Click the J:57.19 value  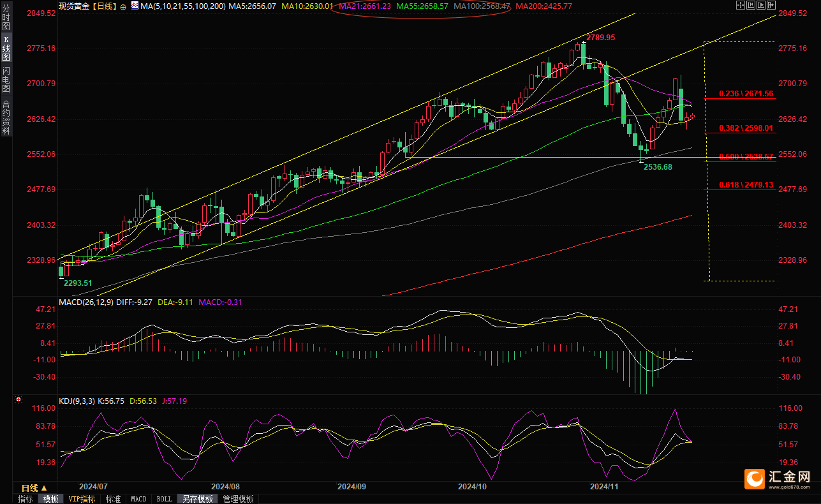point(174,401)
